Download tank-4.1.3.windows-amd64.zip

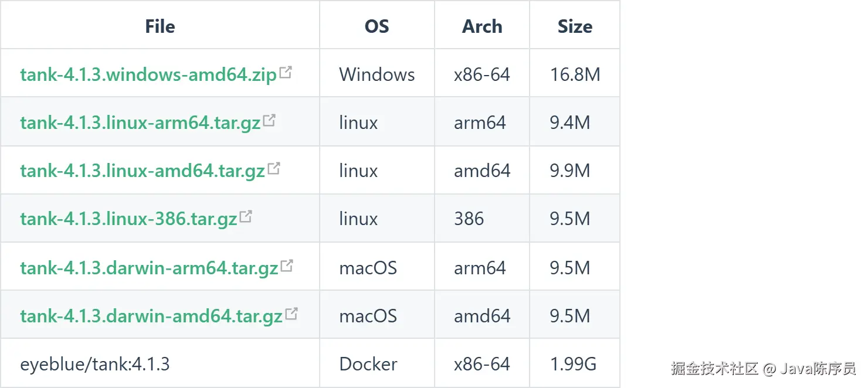148,75
